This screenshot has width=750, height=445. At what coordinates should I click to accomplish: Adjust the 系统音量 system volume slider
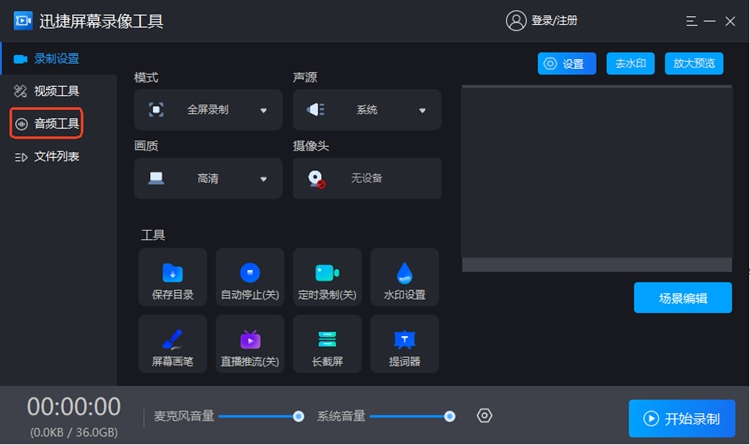click(x=412, y=416)
